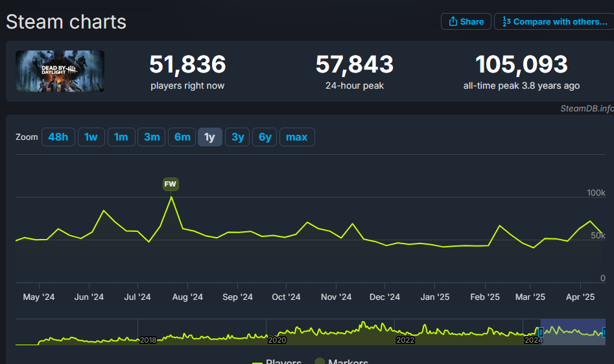Click the Aug '24 axis label
Screen dimensions: 614x364
[187, 297]
